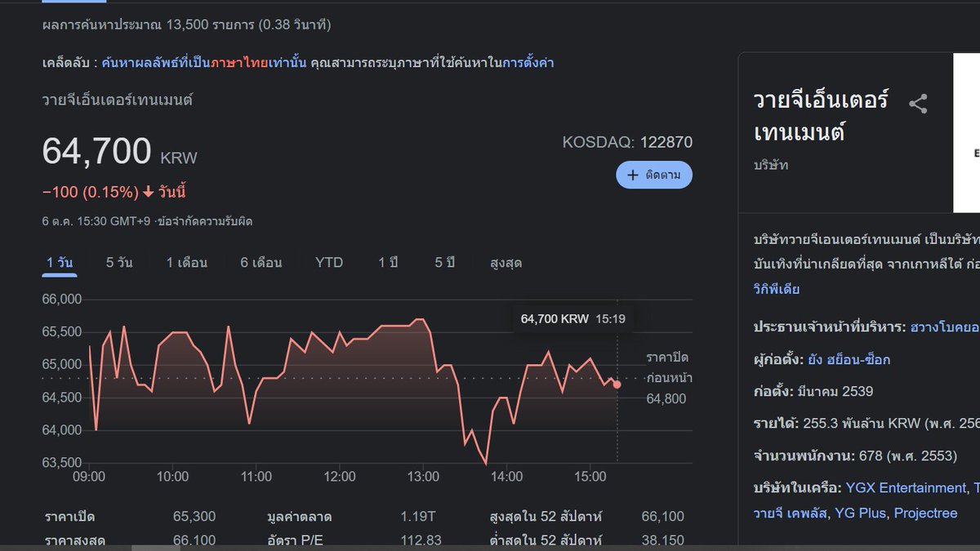Select the 1 ปี chart tab
This screenshot has width=980, height=551.
388,263
